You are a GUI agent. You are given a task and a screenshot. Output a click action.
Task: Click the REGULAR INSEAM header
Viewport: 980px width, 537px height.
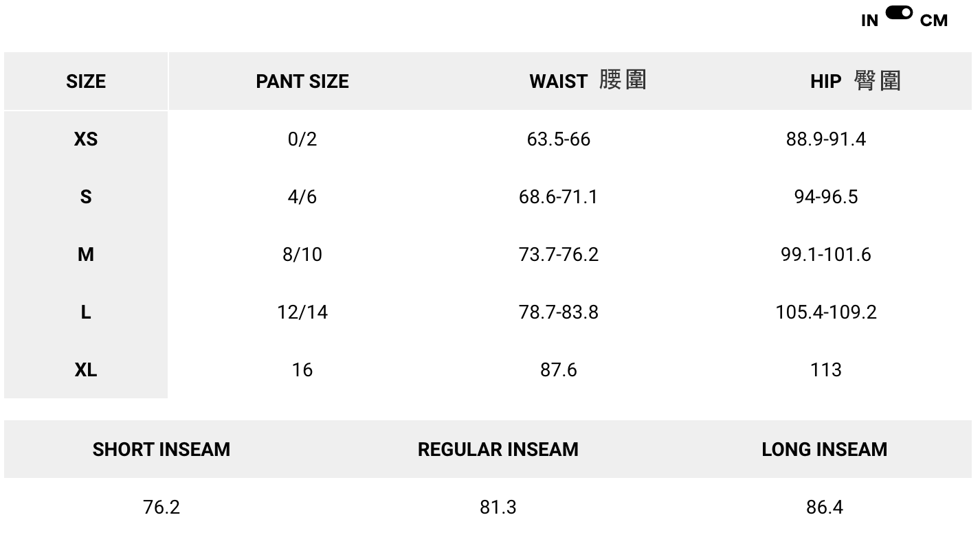(x=498, y=449)
